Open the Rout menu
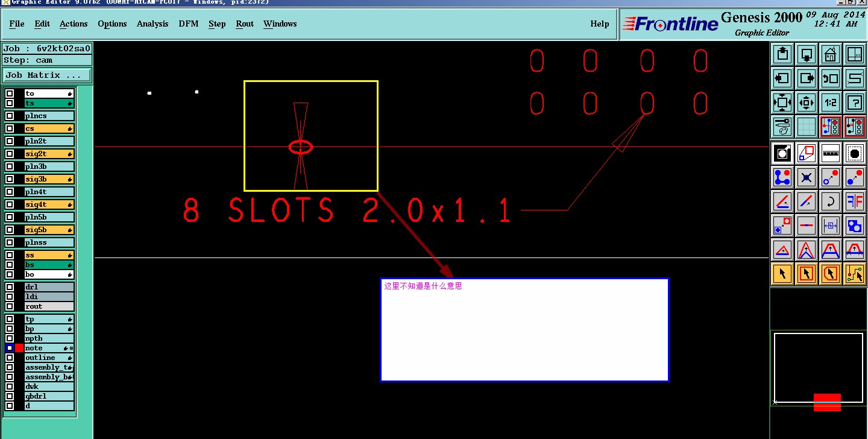This screenshot has width=868, height=439. (x=245, y=24)
